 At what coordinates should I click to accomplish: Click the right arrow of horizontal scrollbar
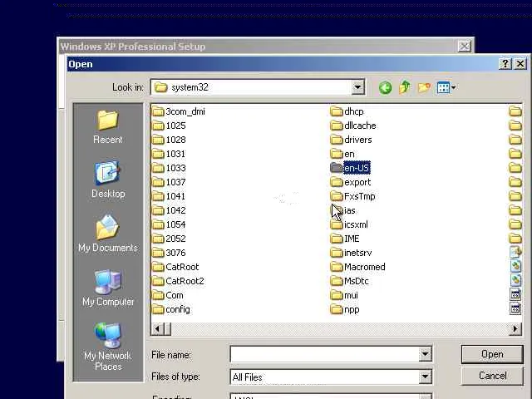coord(515,328)
